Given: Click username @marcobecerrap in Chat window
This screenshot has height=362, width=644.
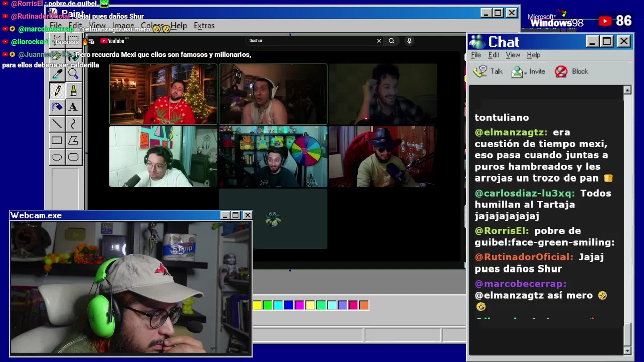Looking at the screenshot, I should (x=520, y=284).
